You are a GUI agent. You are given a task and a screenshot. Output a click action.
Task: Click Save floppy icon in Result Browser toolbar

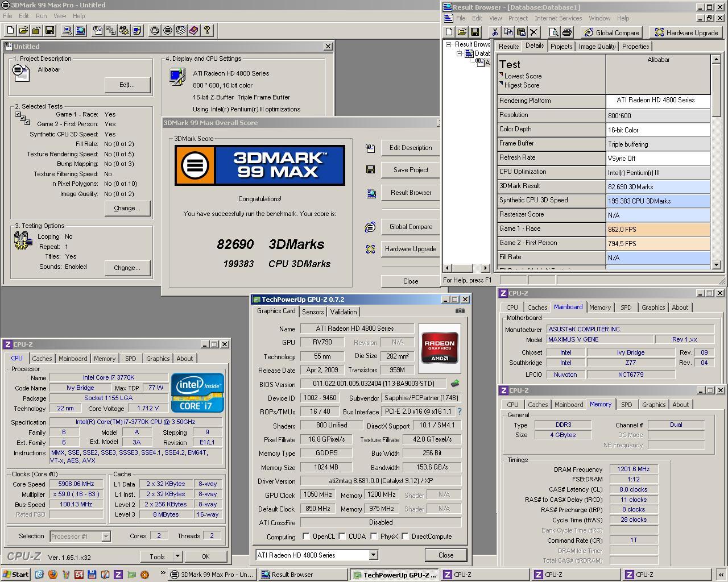pos(475,32)
